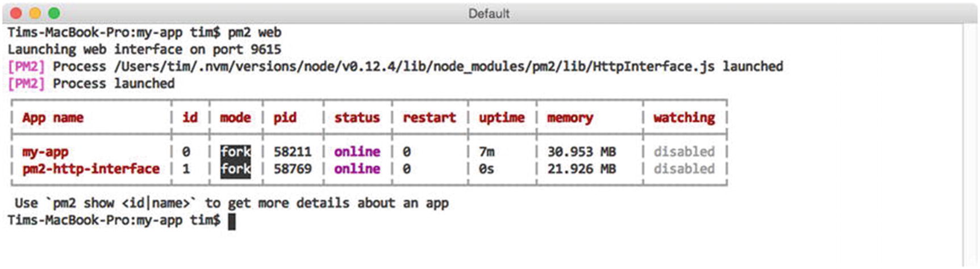
Task: Click the "status" column header
Action: point(357,117)
